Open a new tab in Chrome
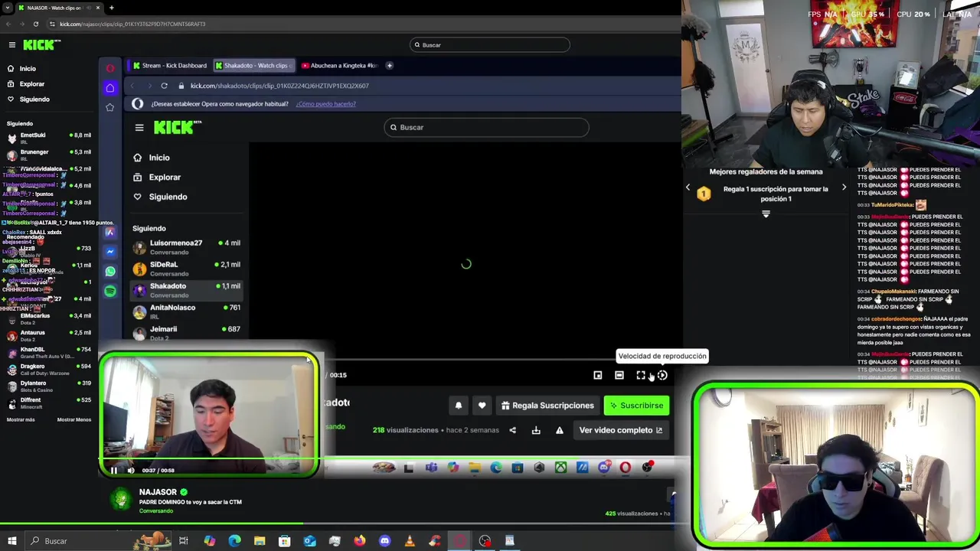Image resolution: width=980 pixels, height=551 pixels. pos(112,8)
